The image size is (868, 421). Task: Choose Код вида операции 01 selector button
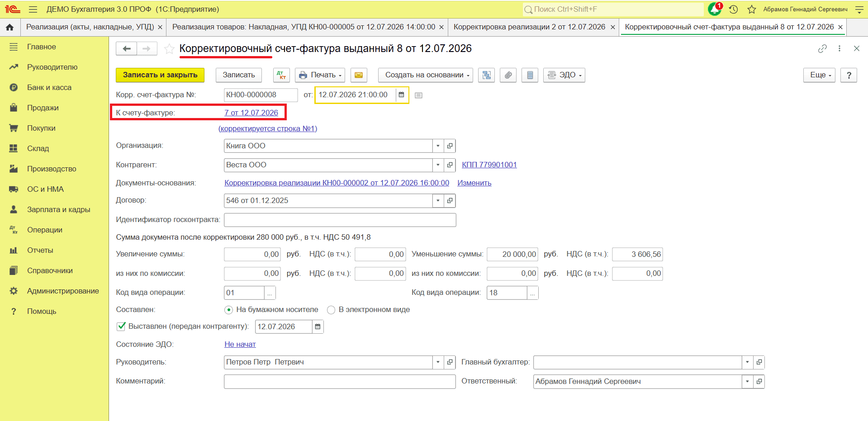pyautogui.click(x=270, y=293)
